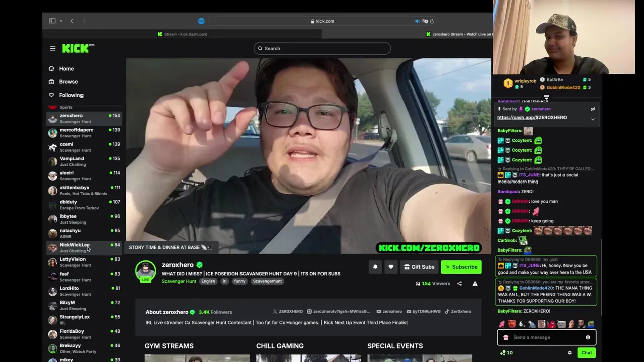This screenshot has height=362, width=644.
Task: Open GYM STREAMS thumbnail
Action: pyautogui.click(x=197, y=358)
